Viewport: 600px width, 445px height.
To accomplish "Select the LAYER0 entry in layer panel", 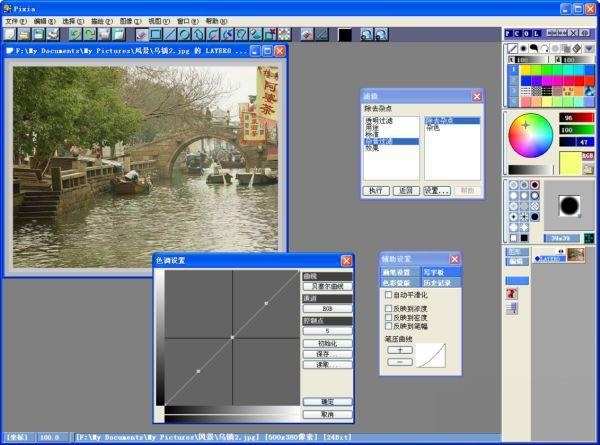I will pos(550,259).
